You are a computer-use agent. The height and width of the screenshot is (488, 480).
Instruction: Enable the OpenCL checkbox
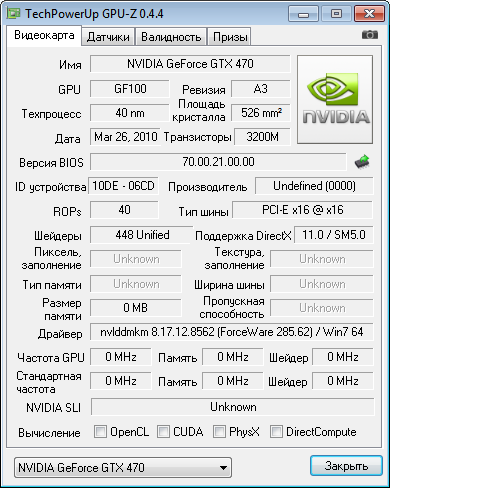pos(100,431)
